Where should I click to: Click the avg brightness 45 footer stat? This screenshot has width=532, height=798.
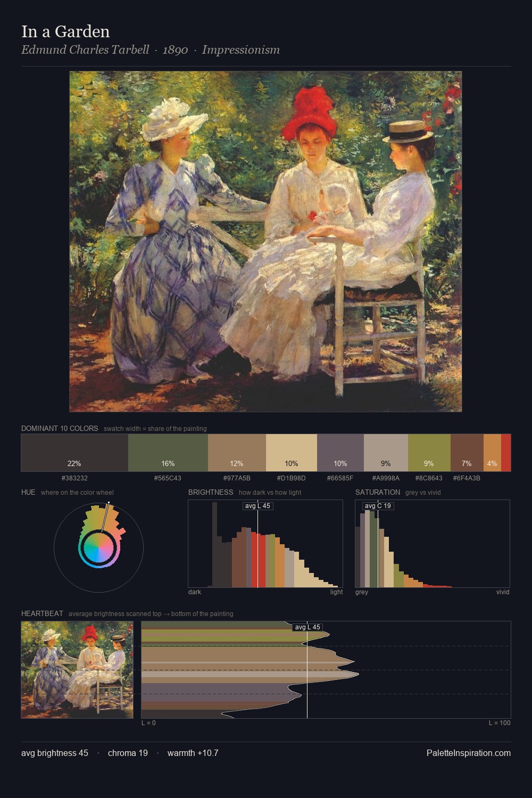pyautogui.click(x=55, y=753)
